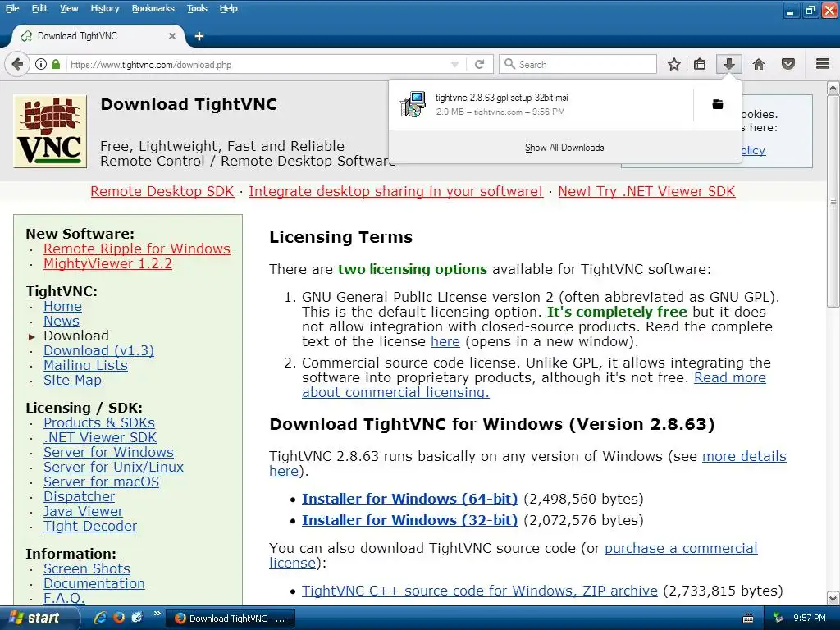The width and height of the screenshot is (840, 630).
Task: Click the tightvnc-2.8.63-gpl-setup-32bit.msi download entry
Action: pos(541,104)
